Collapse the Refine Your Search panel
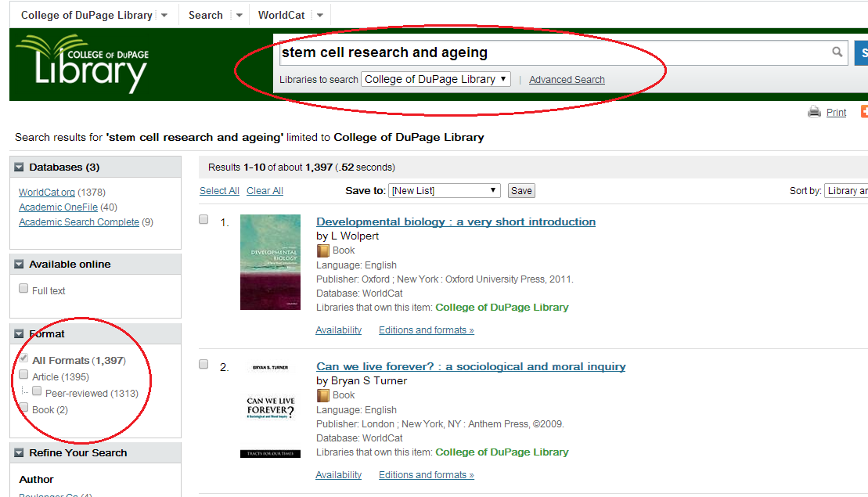Screen dimensions: 868x497 point(20,453)
